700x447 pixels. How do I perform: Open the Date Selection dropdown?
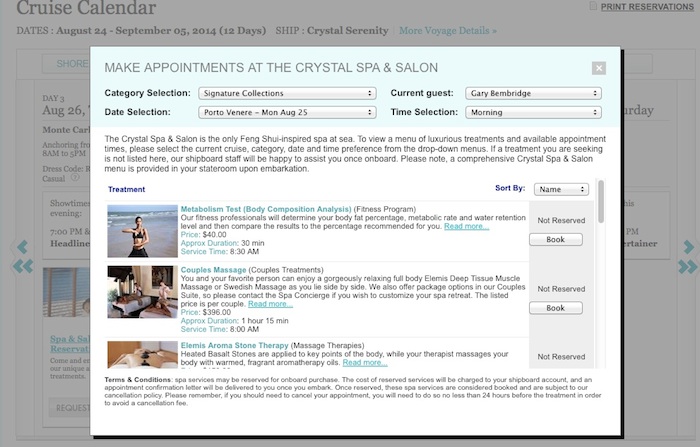tap(287, 113)
